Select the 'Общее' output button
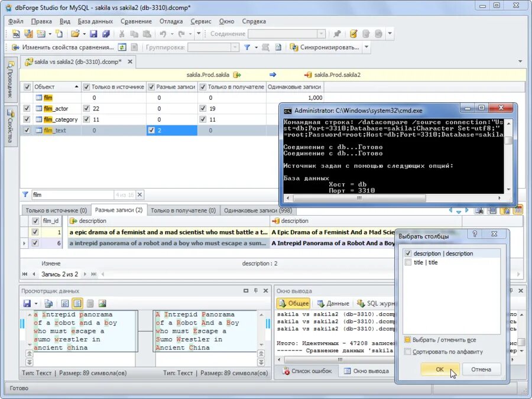This screenshot has width=532, height=399. 293,303
